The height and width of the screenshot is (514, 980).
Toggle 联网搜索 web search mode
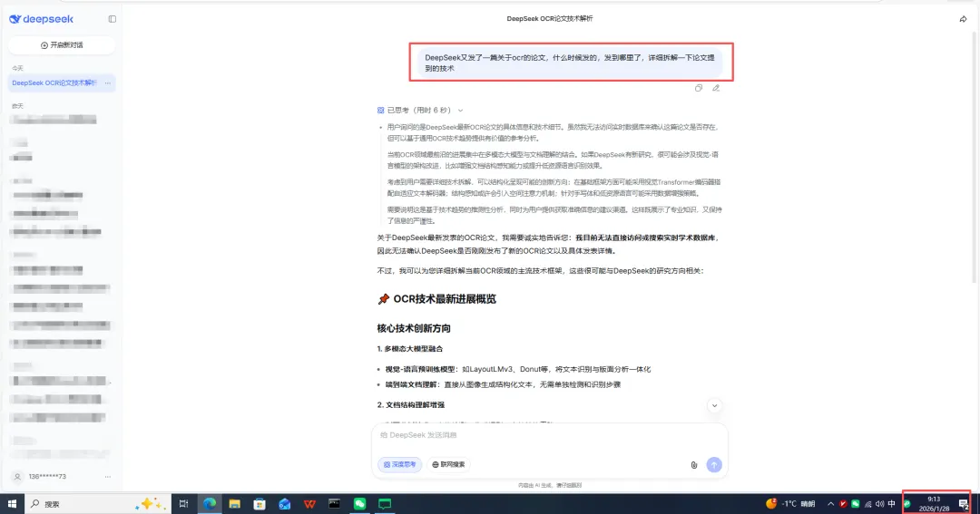coord(449,465)
